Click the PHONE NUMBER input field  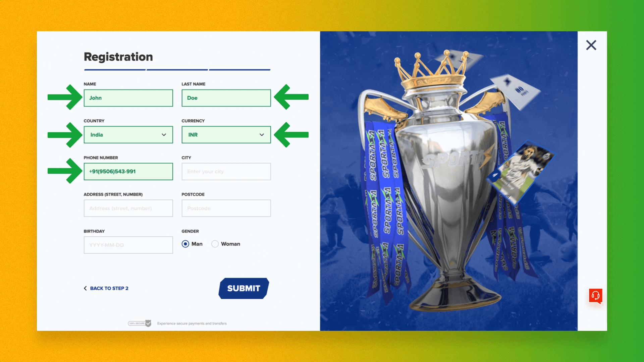point(128,172)
